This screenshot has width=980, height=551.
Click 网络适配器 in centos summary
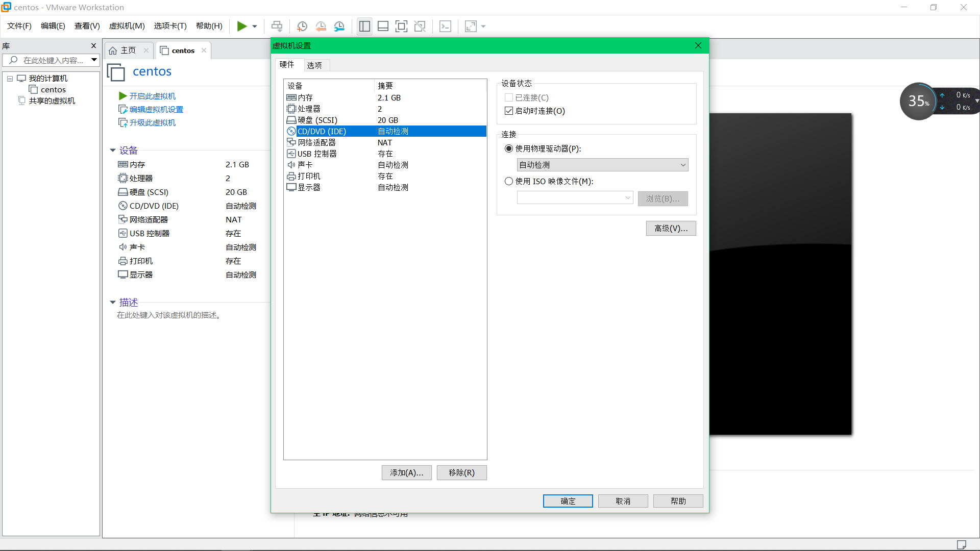(149, 220)
